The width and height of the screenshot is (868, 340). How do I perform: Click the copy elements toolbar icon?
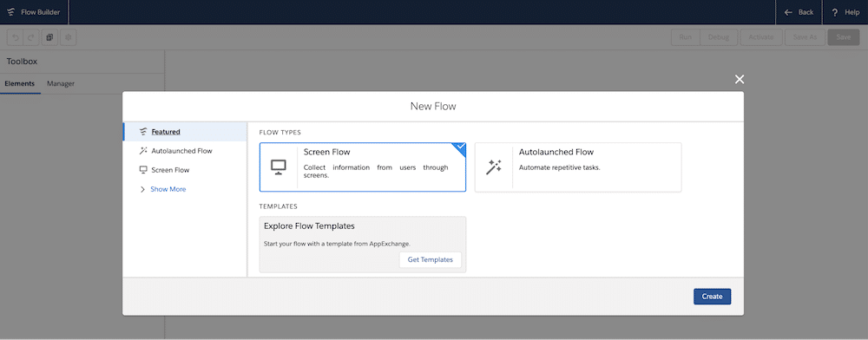point(49,37)
